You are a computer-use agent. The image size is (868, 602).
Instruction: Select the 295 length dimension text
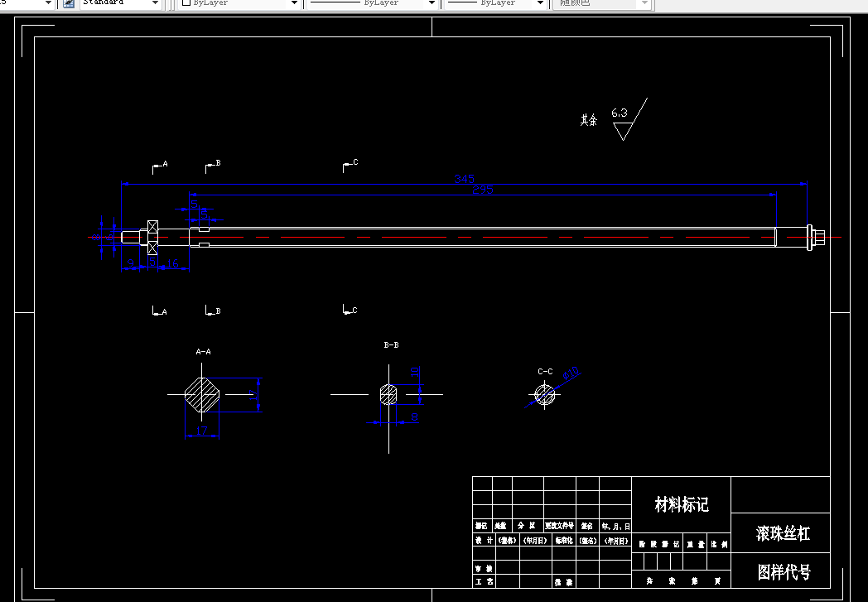pos(482,190)
